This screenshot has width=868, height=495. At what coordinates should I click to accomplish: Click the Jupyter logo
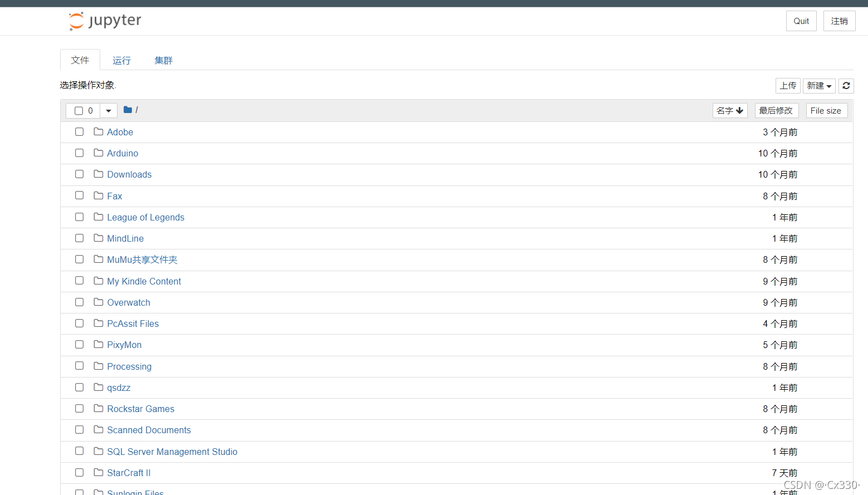(x=105, y=21)
